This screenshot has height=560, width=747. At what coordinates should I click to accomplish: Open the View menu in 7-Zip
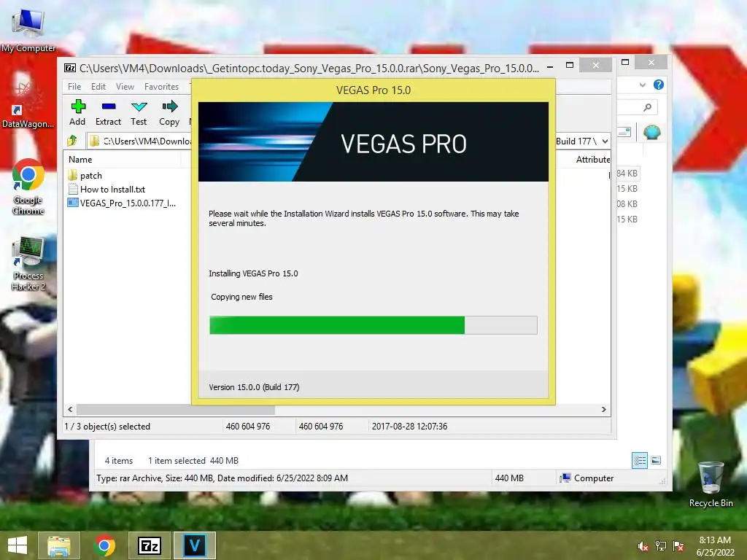coord(125,87)
